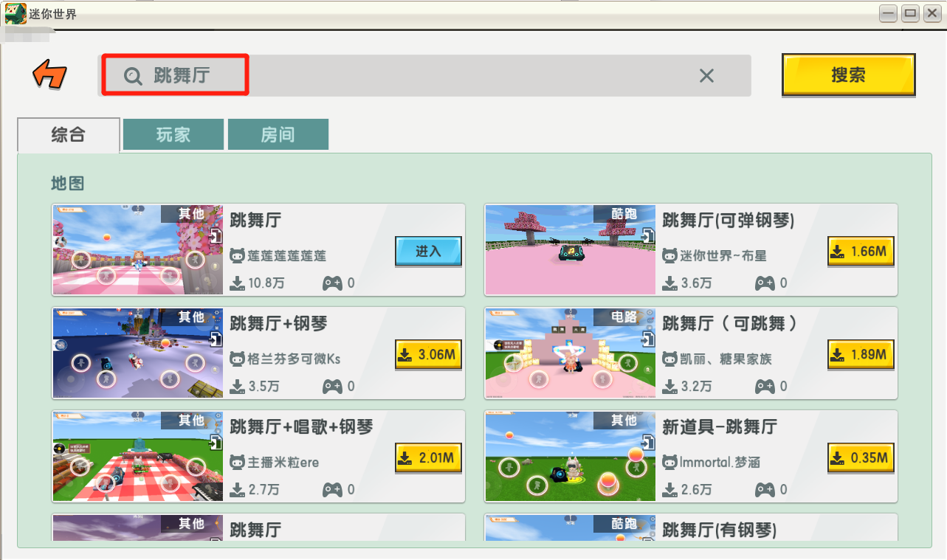Clear search text with the X icon
Image resolution: width=947 pixels, height=560 pixels.
tap(706, 75)
